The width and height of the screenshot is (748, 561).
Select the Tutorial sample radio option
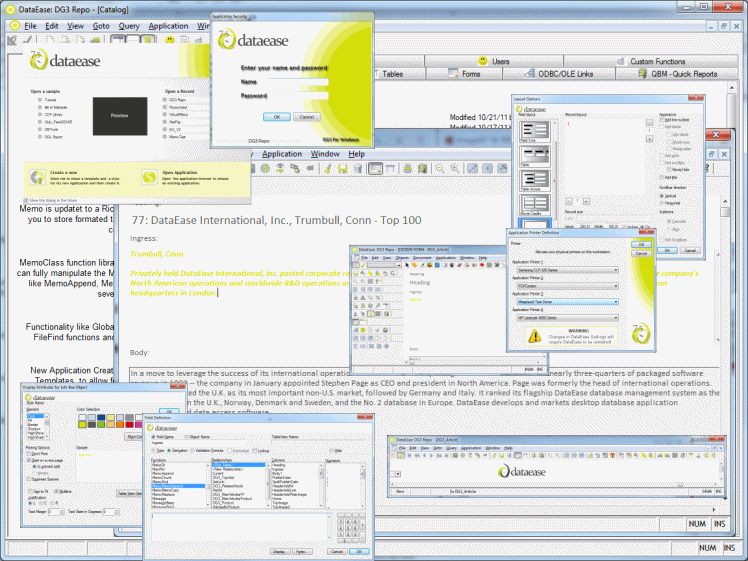[40, 100]
